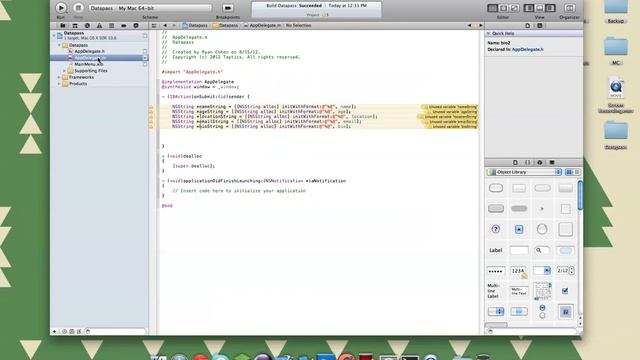Viewport: 640px width, 360px height.
Task: Expand the Products group
Action: tap(60, 84)
